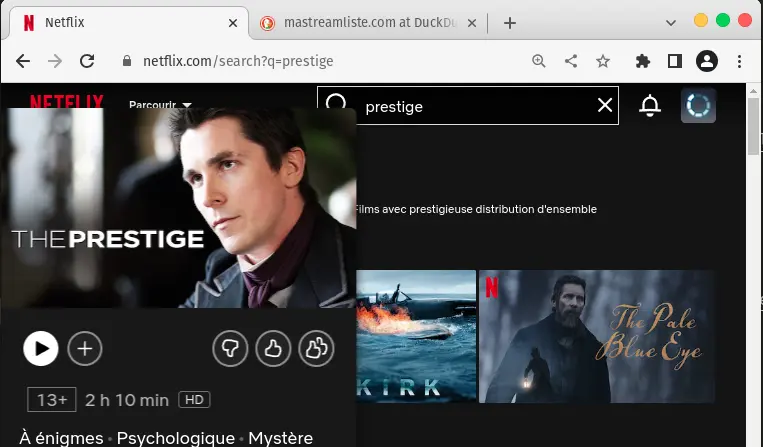This screenshot has height=447, width=763.
Task: Expand the Parcourir browse dropdown
Action: click(x=160, y=105)
